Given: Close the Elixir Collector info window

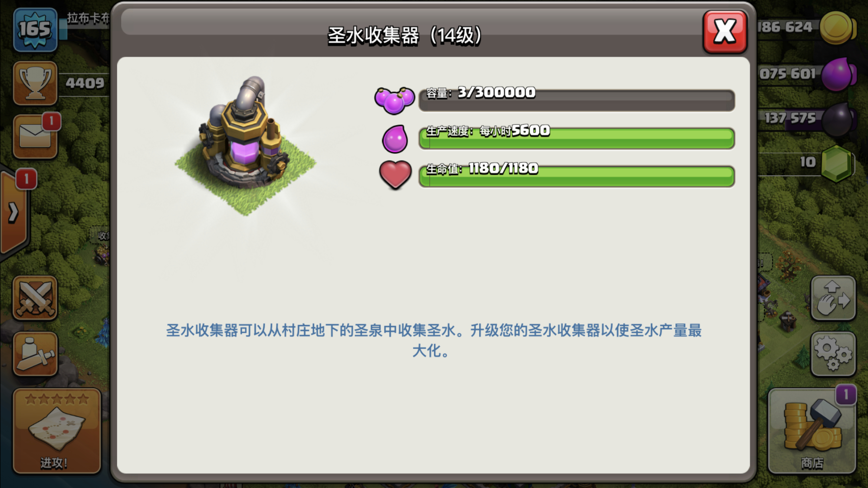Looking at the screenshot, I should 725,32.
